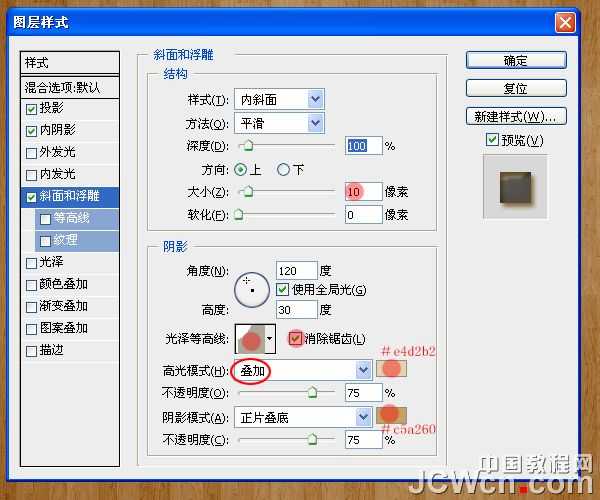
Task: Uncheck the 斜面和浮雕 checkbox
Action: [x=31, y=197]
